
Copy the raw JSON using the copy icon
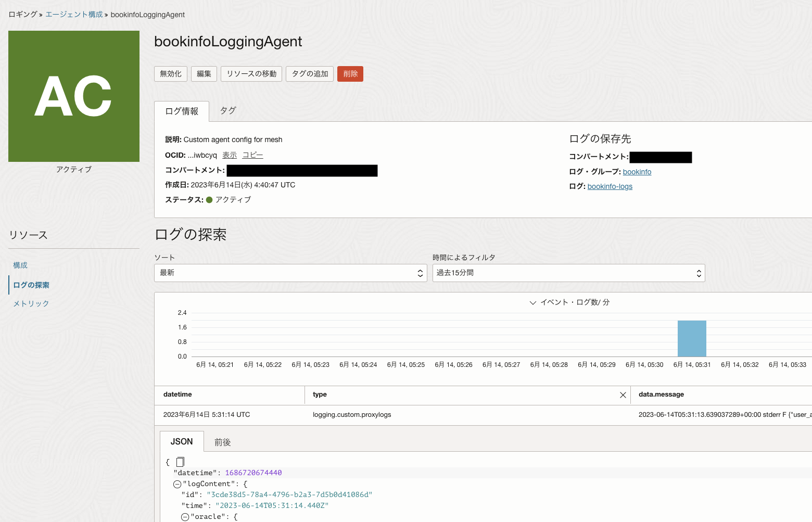180,461
